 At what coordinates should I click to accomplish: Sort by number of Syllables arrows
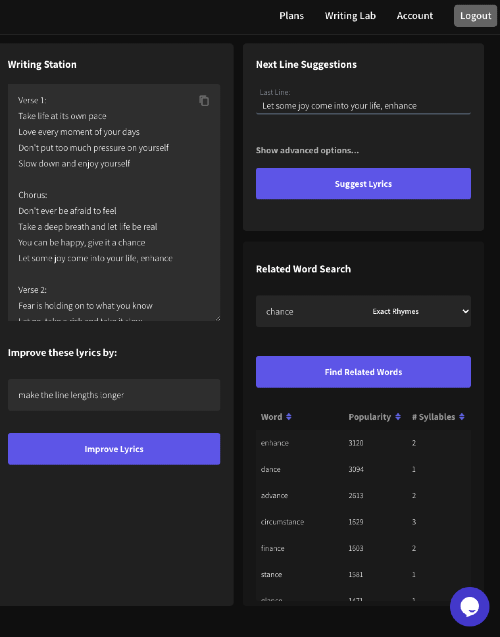[x=461, y=417]
